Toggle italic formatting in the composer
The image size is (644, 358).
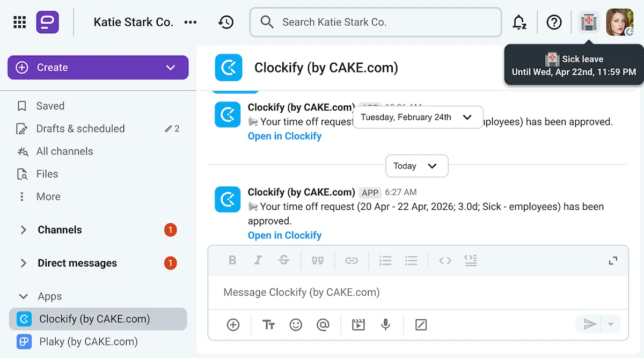[x=258, y=260]
